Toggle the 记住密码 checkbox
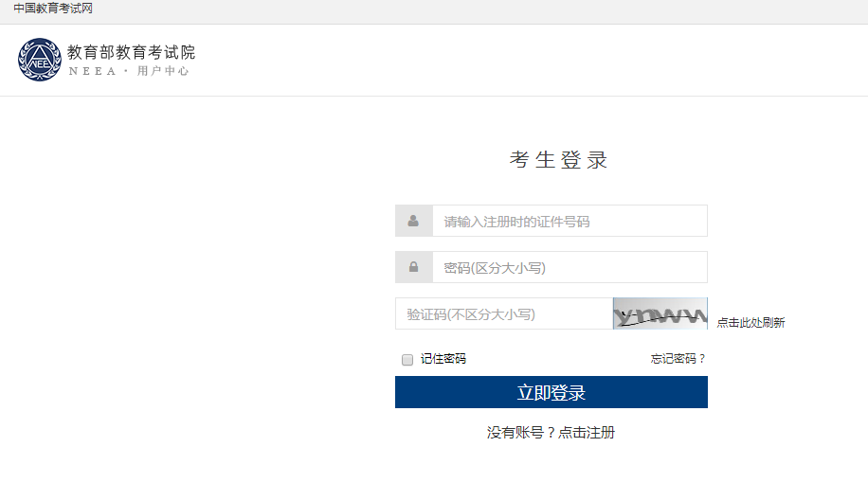The height and width of the screenshot is (483, 868). [407, 360]
